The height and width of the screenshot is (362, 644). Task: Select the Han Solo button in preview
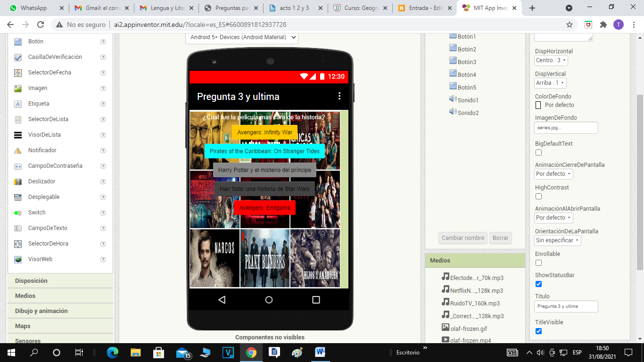pos(264,189)
